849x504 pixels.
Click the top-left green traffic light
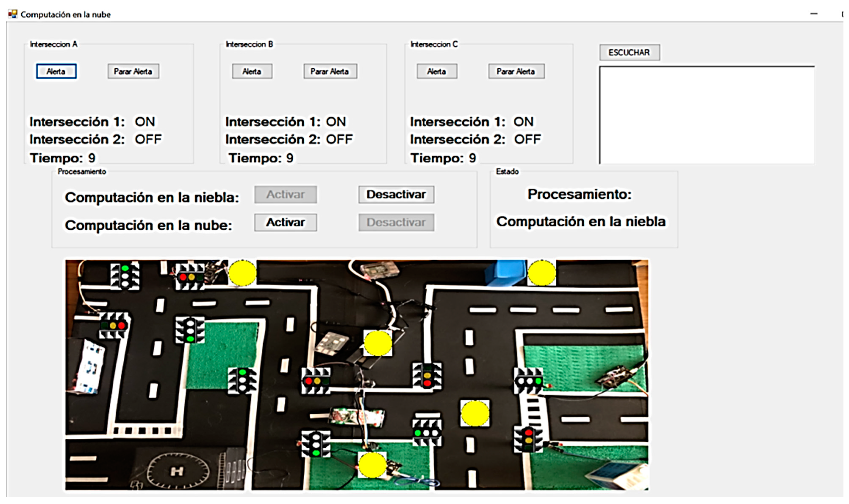click(125, 275)
